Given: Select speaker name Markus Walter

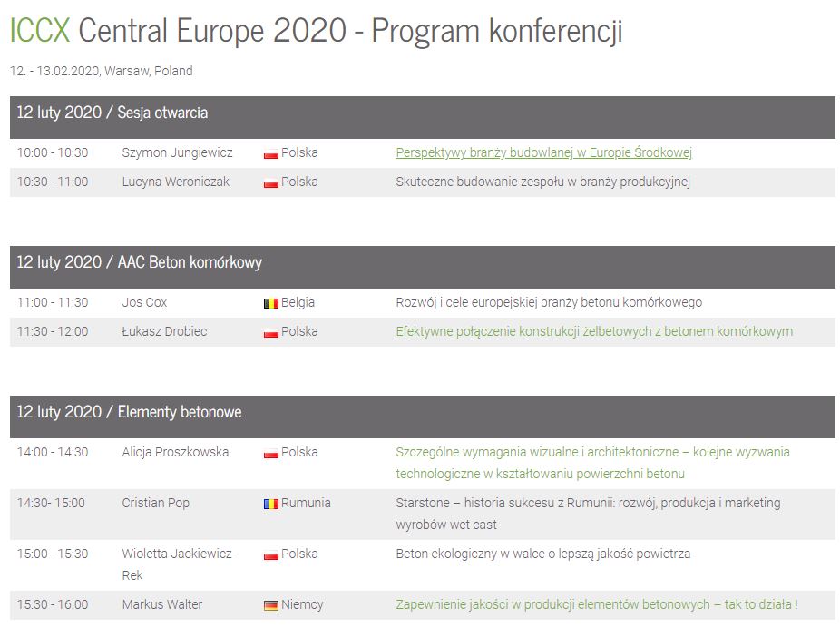Looking at the screenshot, I should (x=162, y=604).
